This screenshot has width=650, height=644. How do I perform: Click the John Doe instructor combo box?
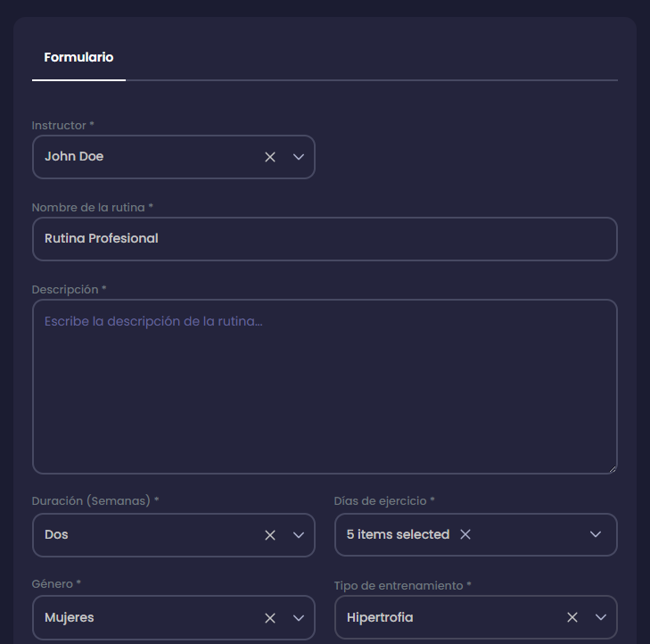(x=143, y=157)
